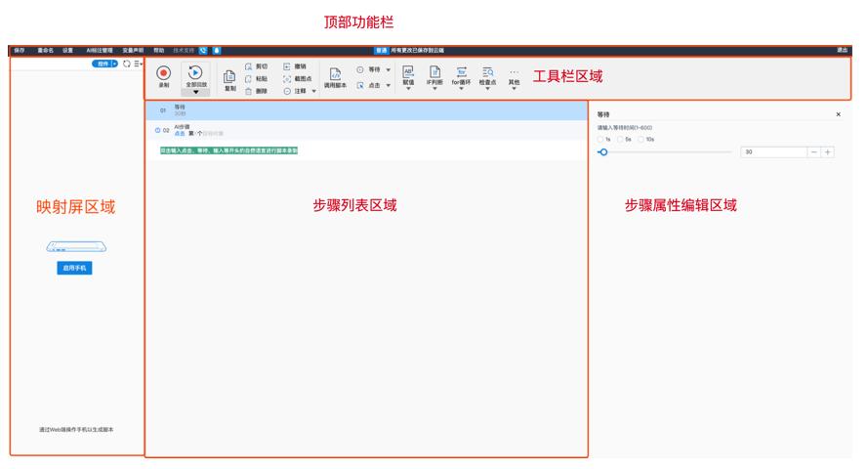
Task: Open the AI标注管理 menu
Action: pos(100,49)
